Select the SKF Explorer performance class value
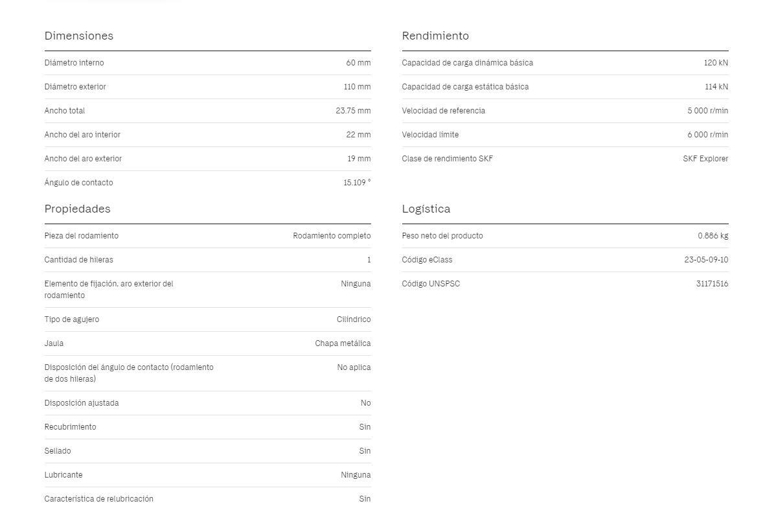Viewport: 765px width, 532px height. pos(705,159)
